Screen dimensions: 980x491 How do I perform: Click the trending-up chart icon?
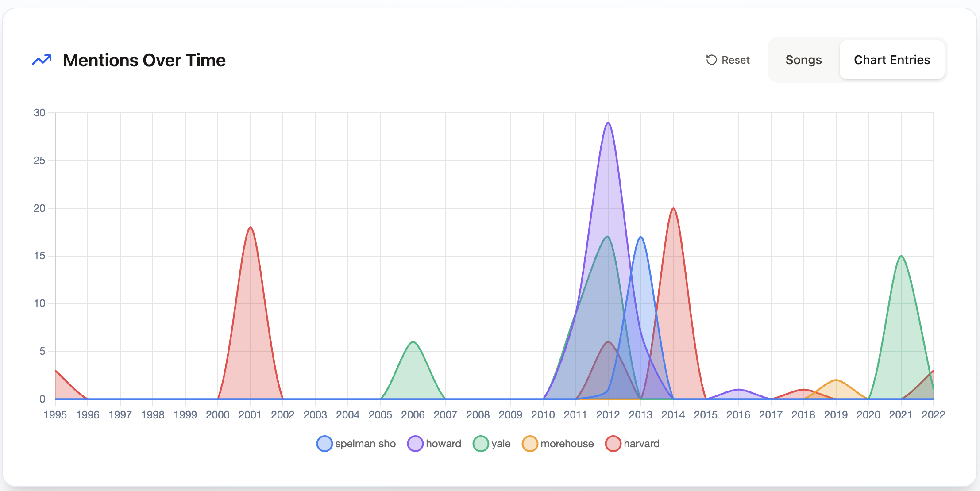pyautogui.click(x=42, y=60)
